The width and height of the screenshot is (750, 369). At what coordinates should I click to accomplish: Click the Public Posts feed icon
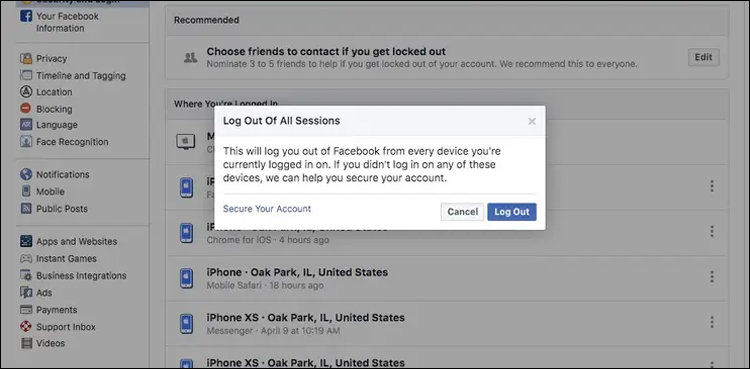tap(26, 209)
